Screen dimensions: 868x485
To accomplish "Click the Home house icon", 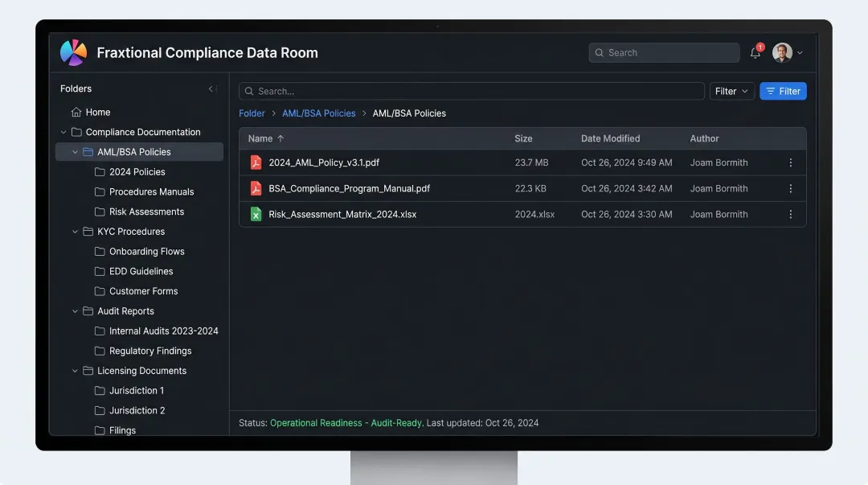I will pyautogui.click(x=76, y=112).
